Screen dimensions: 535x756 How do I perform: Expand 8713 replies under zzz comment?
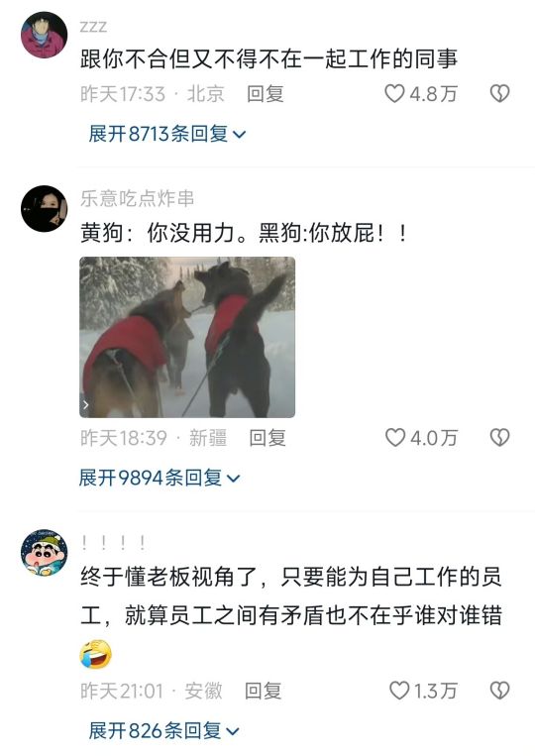[x=166, y=134]
